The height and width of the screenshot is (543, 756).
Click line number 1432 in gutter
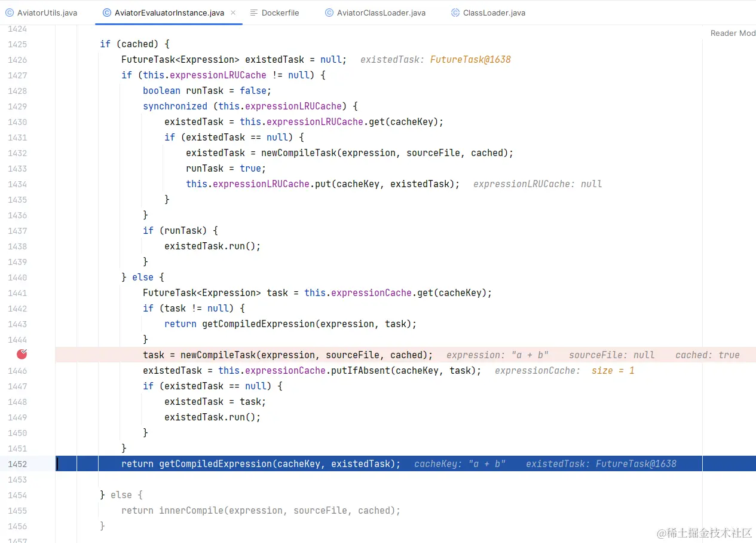17,153
